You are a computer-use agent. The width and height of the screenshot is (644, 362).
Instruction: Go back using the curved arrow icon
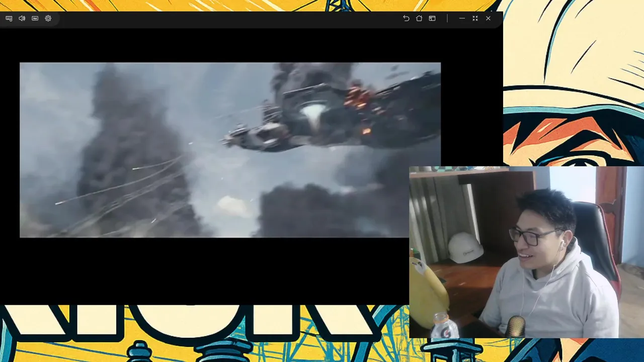406,18
